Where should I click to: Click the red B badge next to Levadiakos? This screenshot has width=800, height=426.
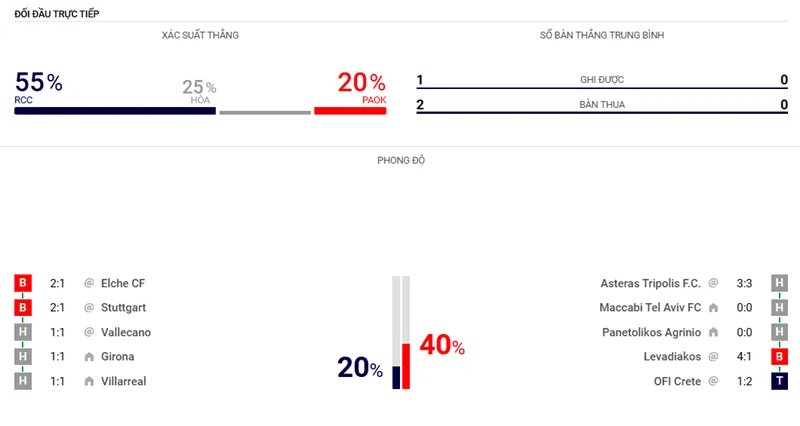pyautogui.click(x=777, y=356)
